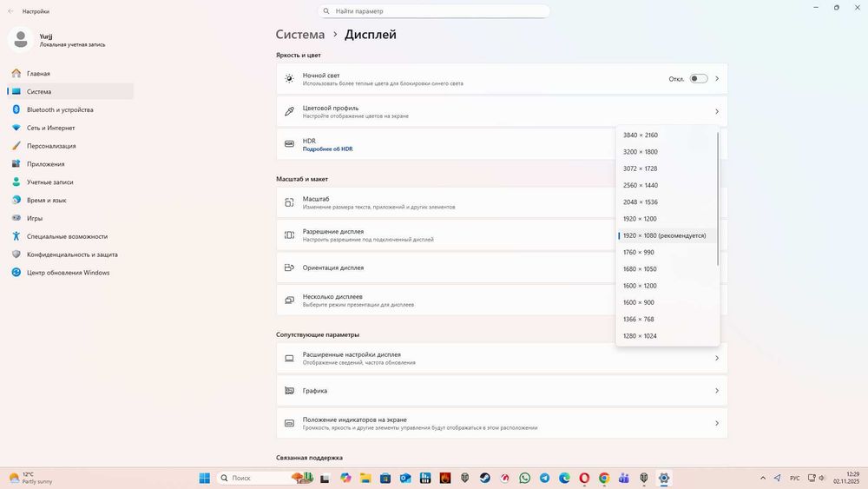Select resolution 1600 × 900
The height and width of the screenshot is (489, 868).
667,302
